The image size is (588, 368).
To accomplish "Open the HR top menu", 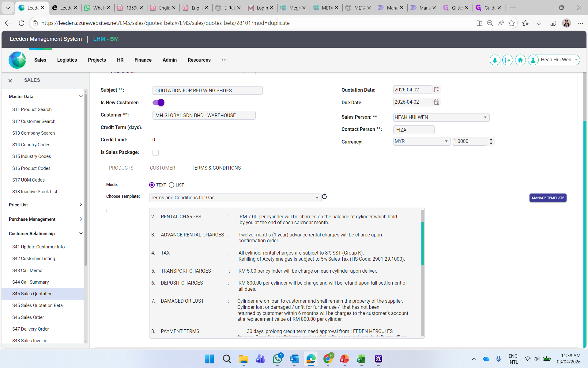I will [x=120, y=60].
